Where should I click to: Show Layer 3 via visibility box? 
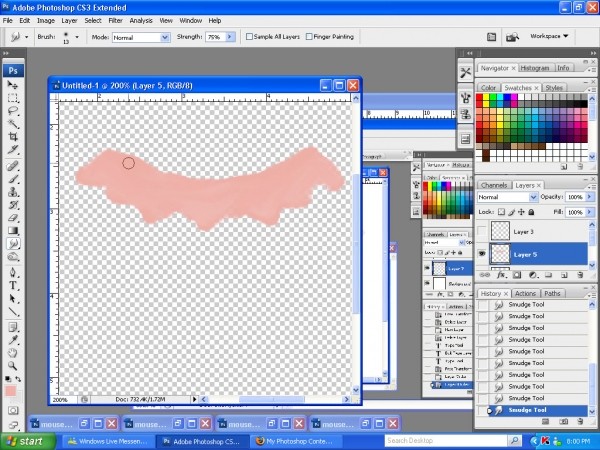tap(482, 232)
